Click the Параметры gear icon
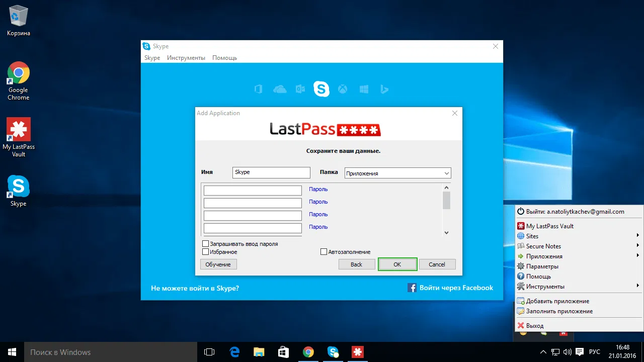Screen dimensions: 644x362 click(x=522, y=266)
